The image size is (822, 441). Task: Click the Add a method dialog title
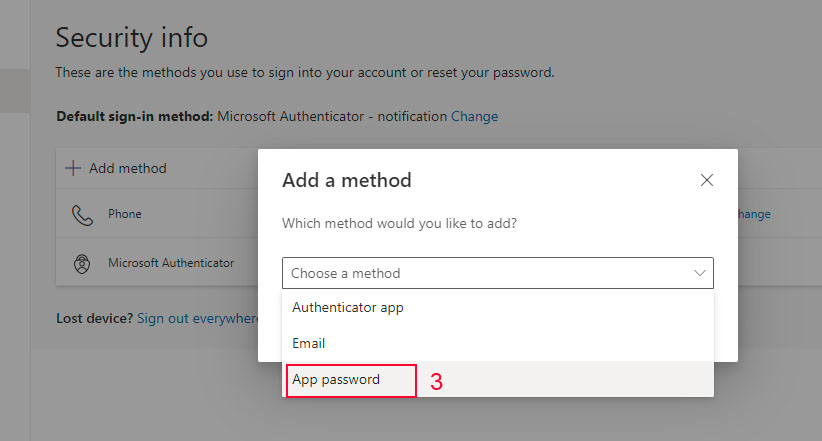(347, 181)
